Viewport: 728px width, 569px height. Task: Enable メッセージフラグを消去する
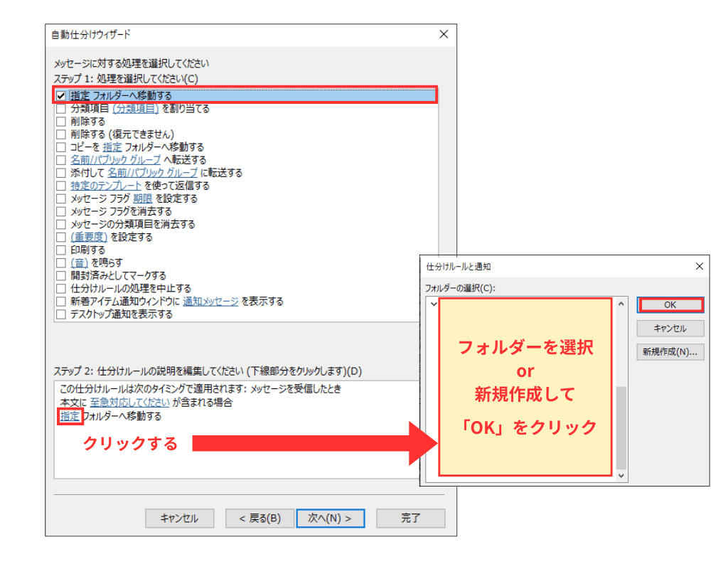[60, 211]
